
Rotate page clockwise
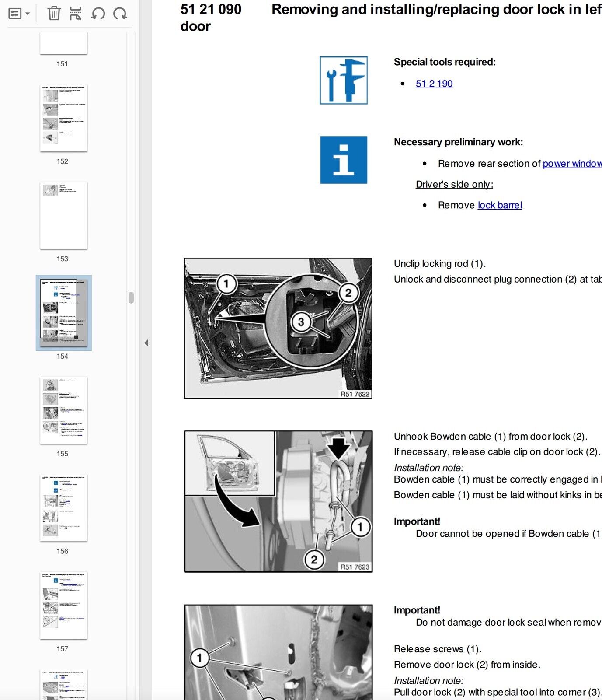[x=120, y=14]
